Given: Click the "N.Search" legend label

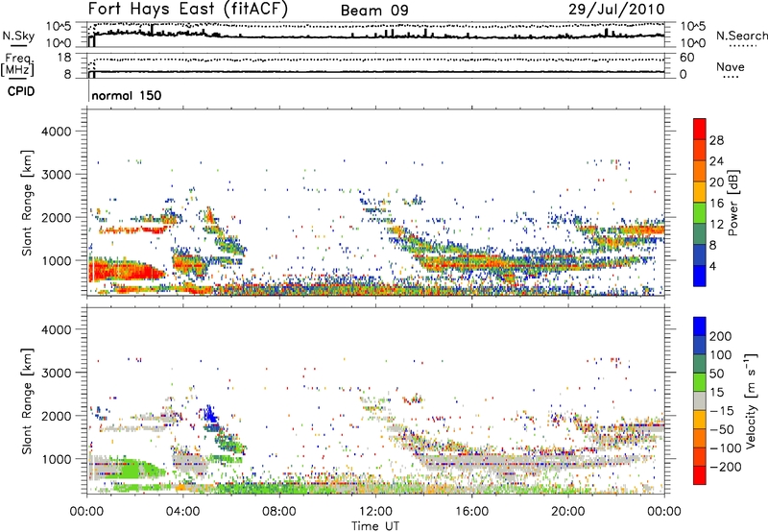Looking at the screenshot, I should [741, 36].
